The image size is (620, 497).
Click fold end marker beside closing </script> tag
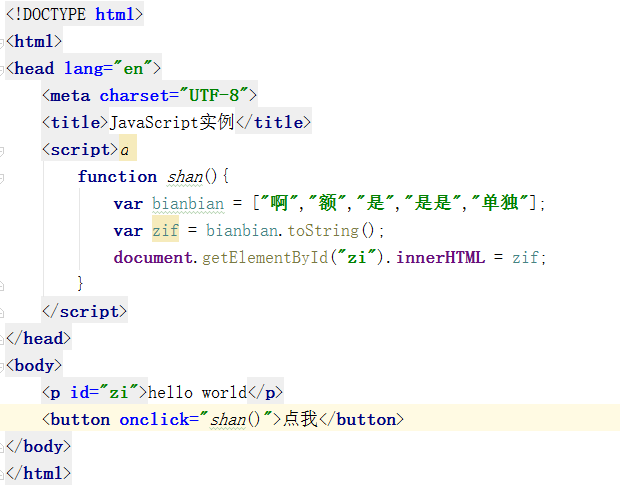click(2, 313)
